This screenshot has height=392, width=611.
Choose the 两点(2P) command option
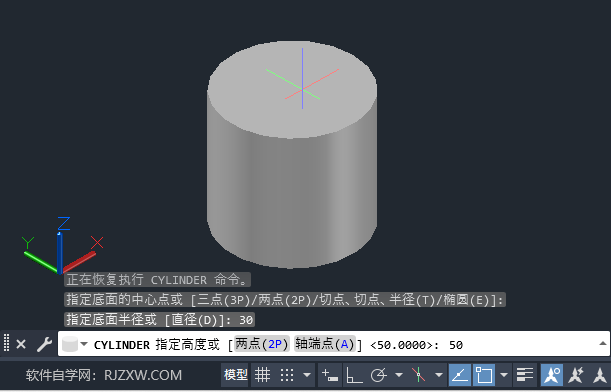(262, 344)
